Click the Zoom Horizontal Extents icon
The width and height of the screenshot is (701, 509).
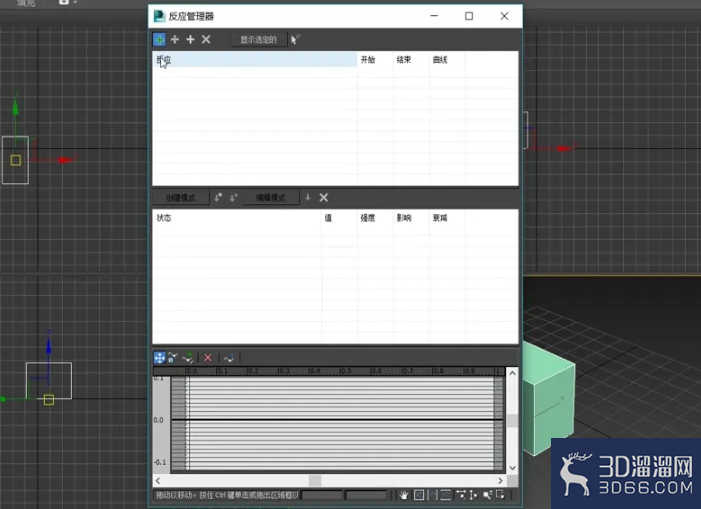pos(433,495)
